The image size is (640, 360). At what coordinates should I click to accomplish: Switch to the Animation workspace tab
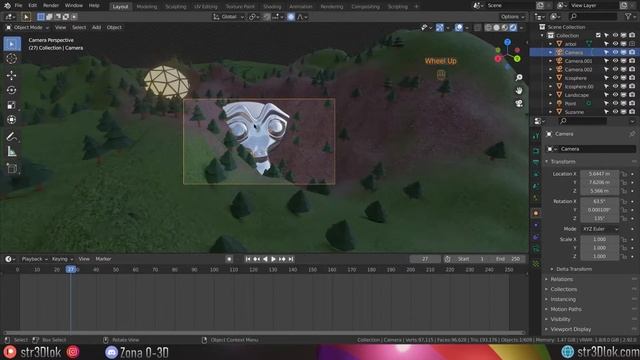point(300,7)
